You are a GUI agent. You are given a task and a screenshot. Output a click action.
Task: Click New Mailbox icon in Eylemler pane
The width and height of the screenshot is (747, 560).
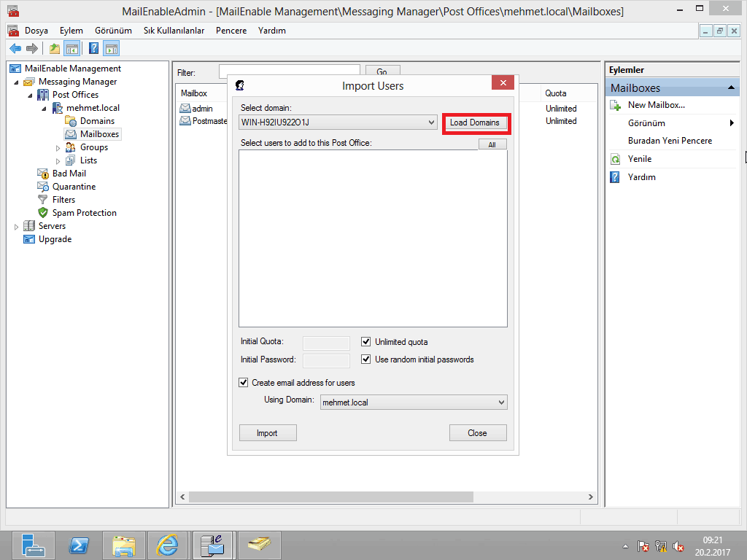[x=616, y=105]
